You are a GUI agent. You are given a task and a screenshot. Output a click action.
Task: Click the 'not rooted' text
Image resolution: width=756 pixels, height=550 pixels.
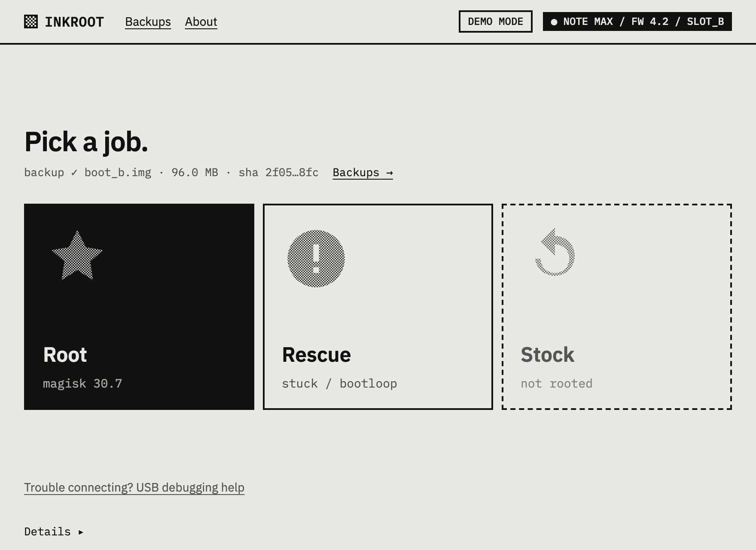click(x=557, y=383)
